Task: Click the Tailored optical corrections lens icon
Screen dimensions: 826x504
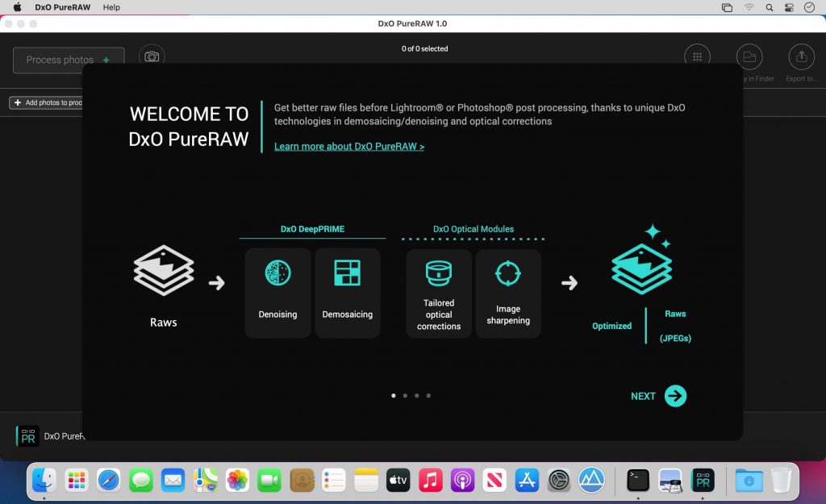Action: (439, 274)
